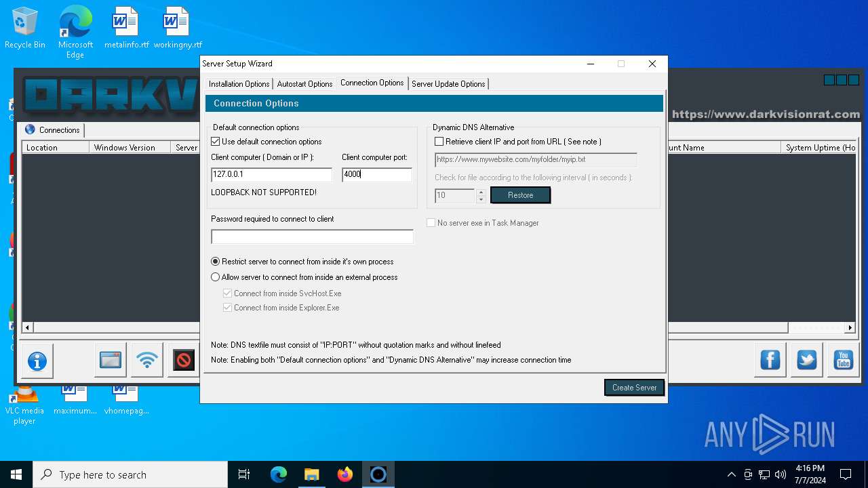This screenshot has height=488, width=868.
Task: Click the Connect from inside SvcHost.Exe checkbox
Action: 228,293
